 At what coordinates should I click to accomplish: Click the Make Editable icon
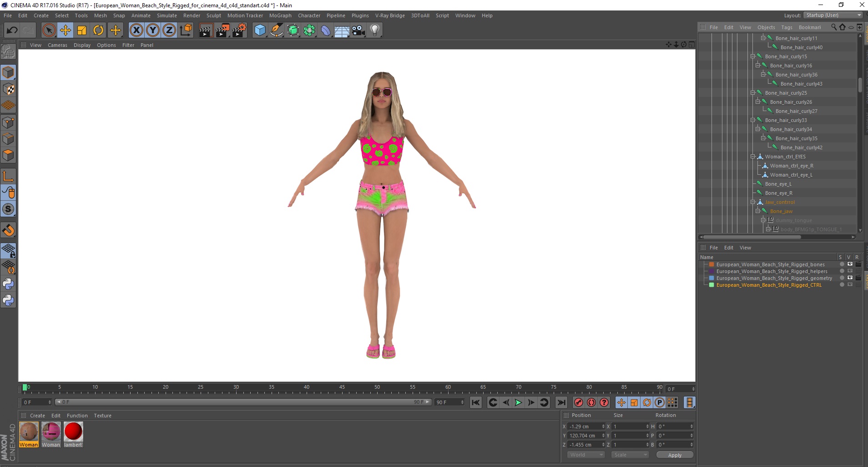click(x=8, y=52)
